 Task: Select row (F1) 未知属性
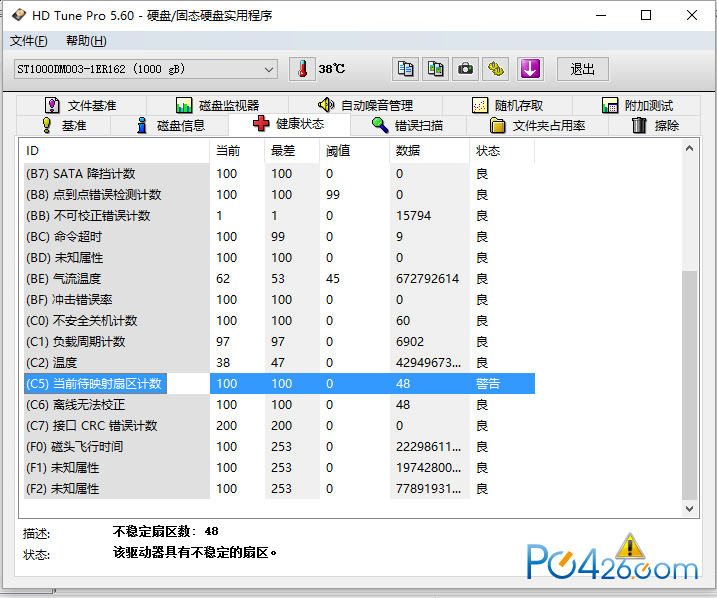tap(279, 468)
